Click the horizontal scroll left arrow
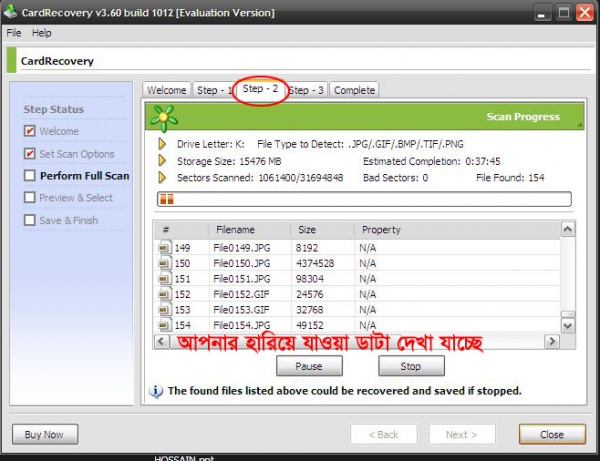The height and width of the screenshot is (461, 600). click(x=161, y=341)
